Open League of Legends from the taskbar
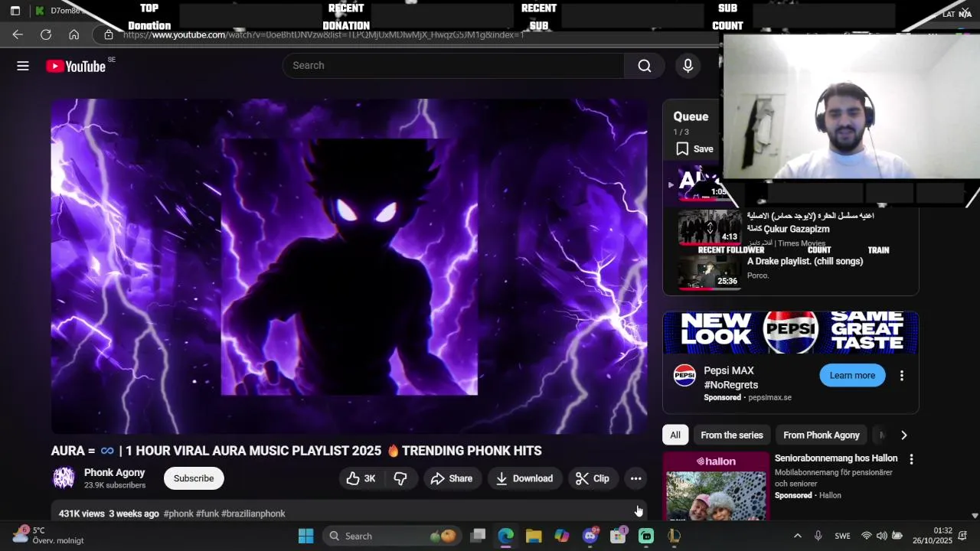Screen dimensions: 980x551 point(674,536)
